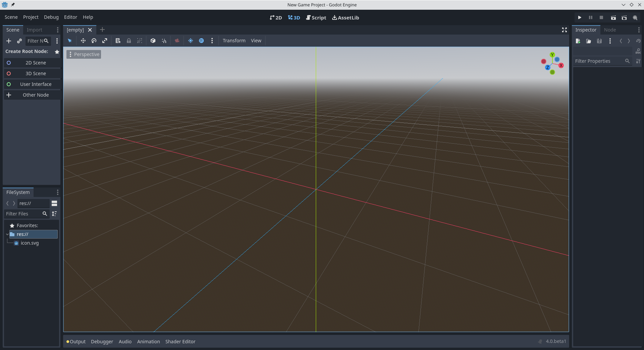This screenshot has width=644, height=350.
Task: Expand the res:// folder in FileSystem
Action: tap(7, 234)
